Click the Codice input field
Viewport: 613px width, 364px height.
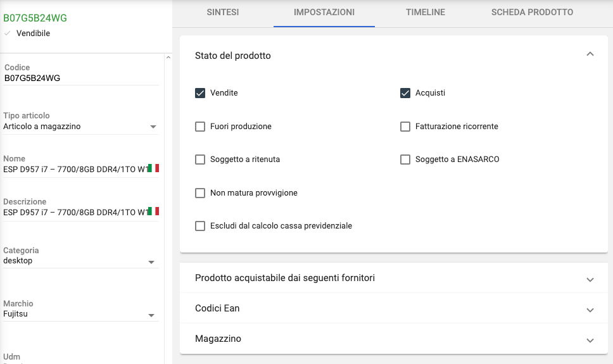80,78
